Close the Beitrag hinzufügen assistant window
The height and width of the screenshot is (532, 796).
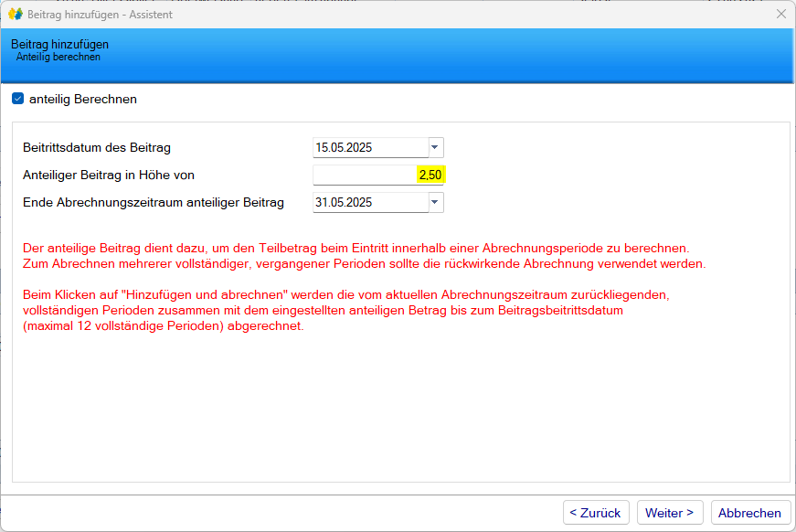(780, 14)
